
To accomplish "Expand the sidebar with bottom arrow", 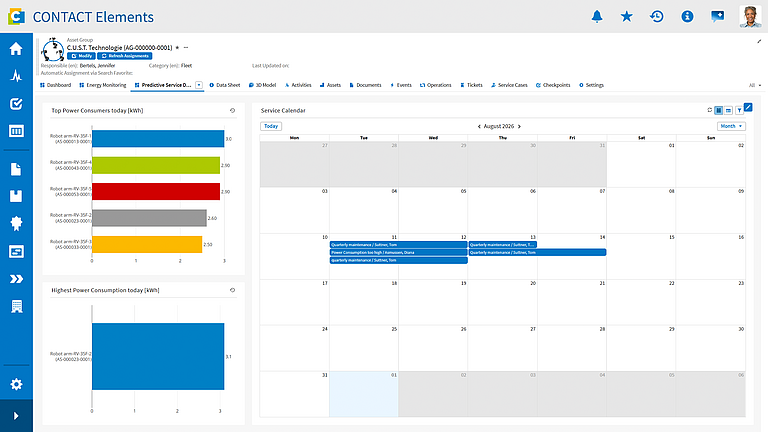I will click(16, 416).
